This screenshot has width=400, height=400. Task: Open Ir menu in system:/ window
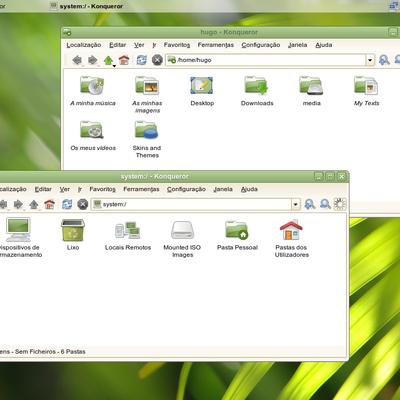pyautogui.click(x=80, y=189)
